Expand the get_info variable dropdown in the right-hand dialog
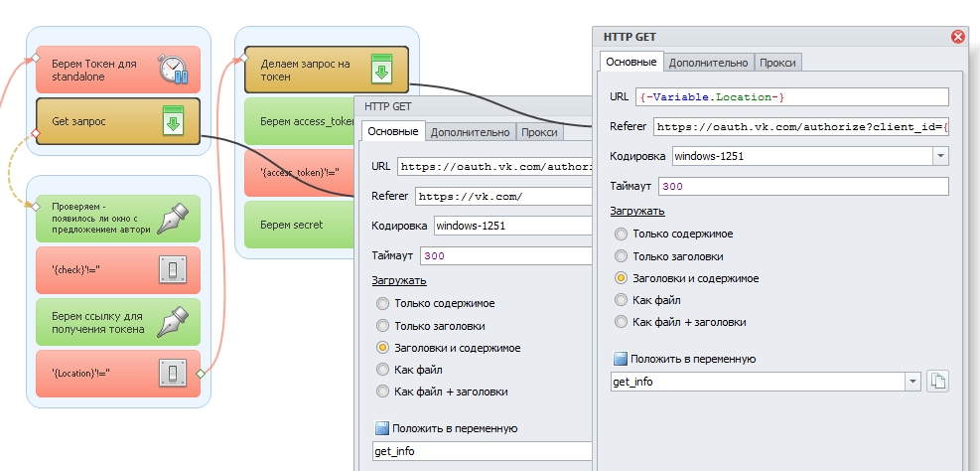 (911, 381)
